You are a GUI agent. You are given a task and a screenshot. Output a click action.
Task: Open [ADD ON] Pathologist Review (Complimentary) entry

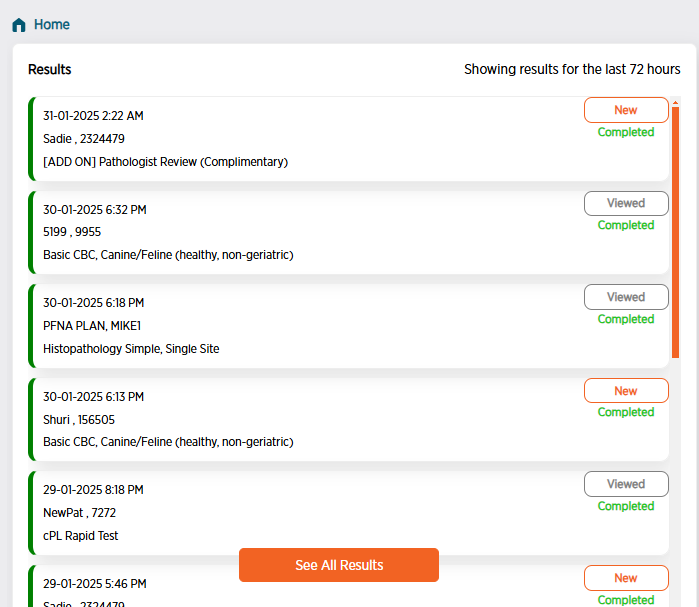pyautogui.click(x=165, y=162)
